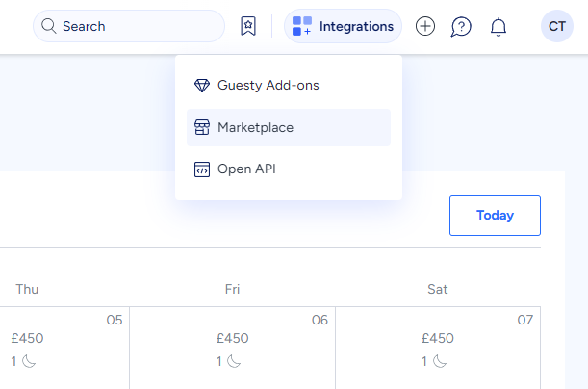Click the code window icon beside Open API
Viewport: 588px width, 389px height.
[x=202, y=169]
